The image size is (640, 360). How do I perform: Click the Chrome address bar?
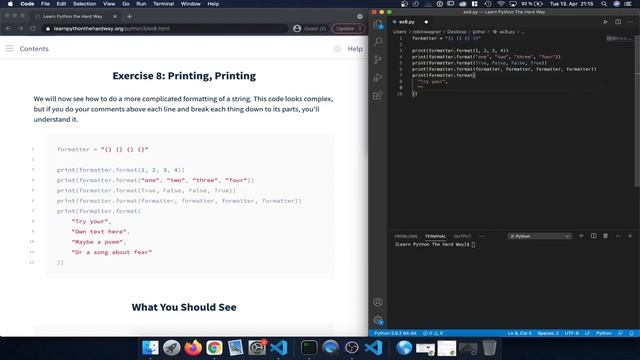[x=165, y=29]
